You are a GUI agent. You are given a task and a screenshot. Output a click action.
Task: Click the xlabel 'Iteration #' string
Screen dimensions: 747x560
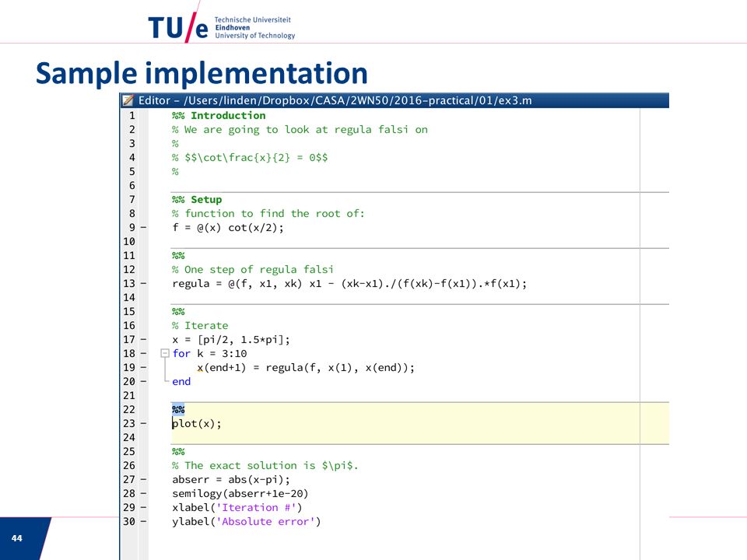click(256, 508)
